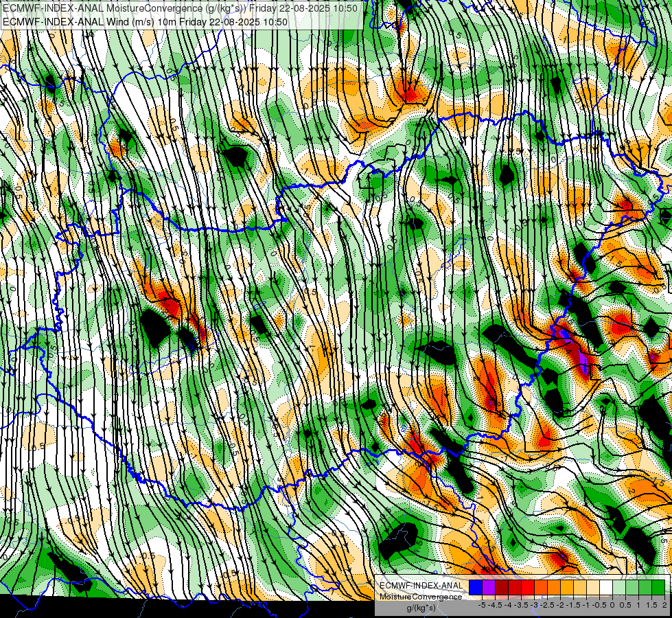Click the red-orange swatch between -3 and -2.5
The image size is (672, 618).
click(541, 588)
